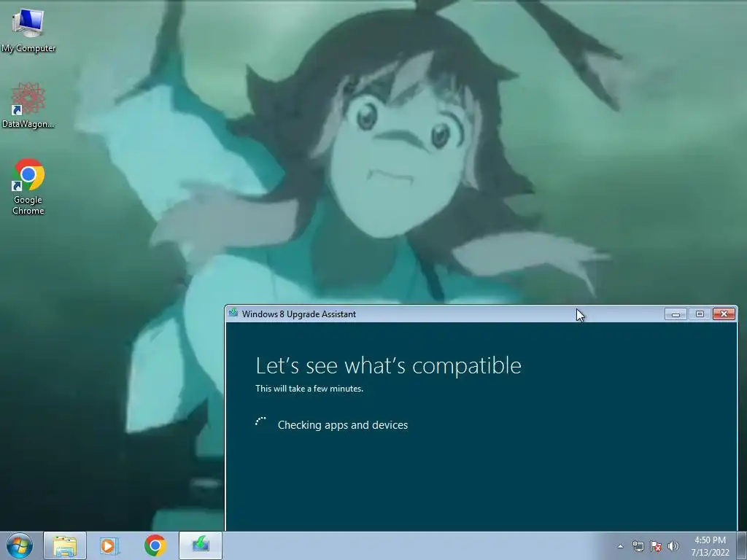The height and width of the screenshot is (560, 747).
Task: Open the DataWagon desktop shortcut
Action: pyautogui.click(x=28, y=105)
